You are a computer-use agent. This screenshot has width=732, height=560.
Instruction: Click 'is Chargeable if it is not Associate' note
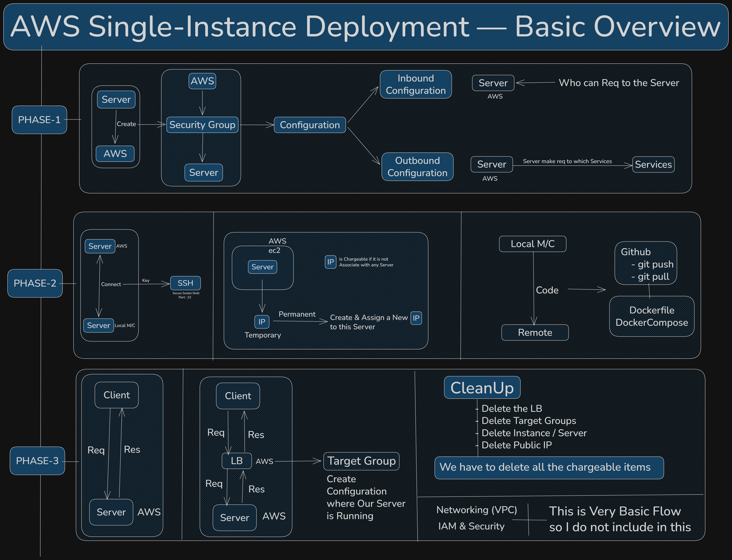pos(366,262)
